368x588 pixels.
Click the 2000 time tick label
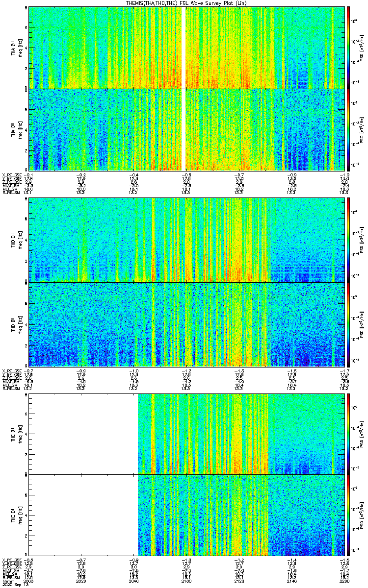[x=29, y=582]
